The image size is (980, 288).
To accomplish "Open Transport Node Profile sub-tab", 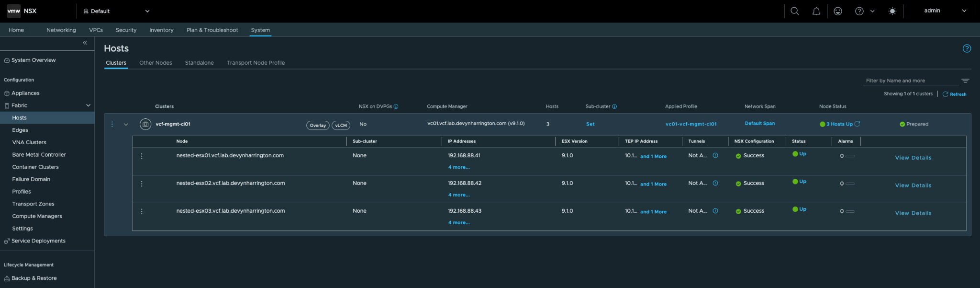I will pyautogui.click(x=256, y=63).
